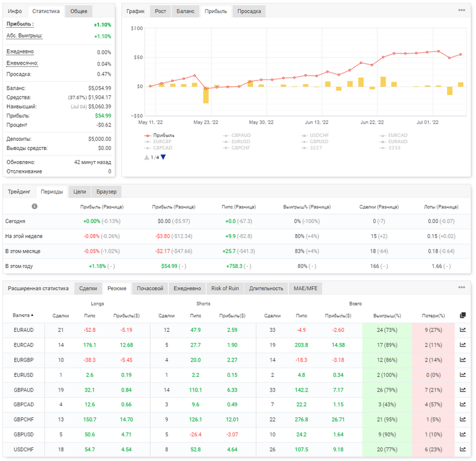
Task: Toggle the EURCAD series in the legend
Action: [394, 135]
